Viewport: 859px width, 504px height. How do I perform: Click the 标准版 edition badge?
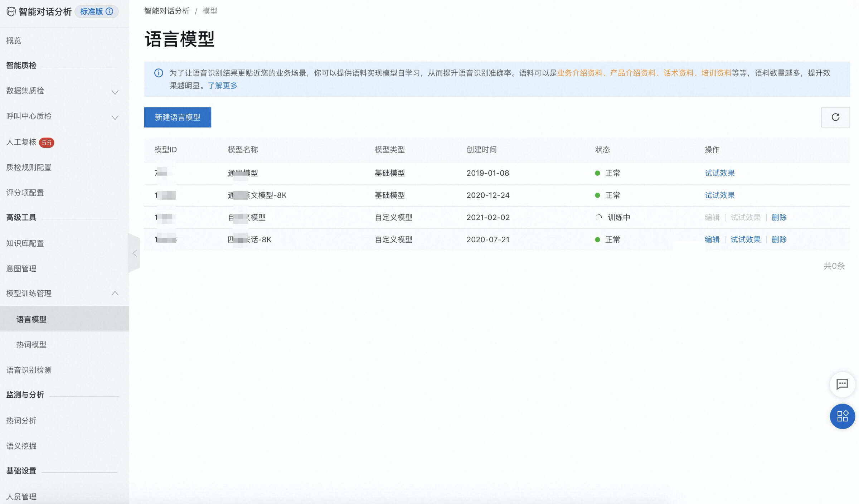pyautogui.click(x=97, y=11)
